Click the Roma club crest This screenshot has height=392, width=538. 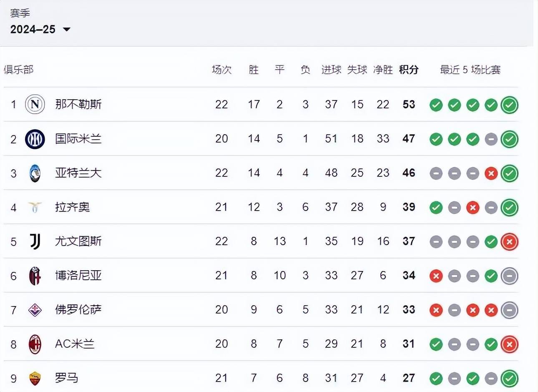point(35,378)
